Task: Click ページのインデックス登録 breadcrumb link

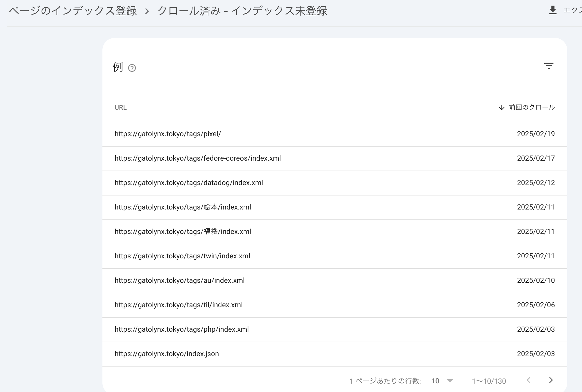Action: [73, 11]
